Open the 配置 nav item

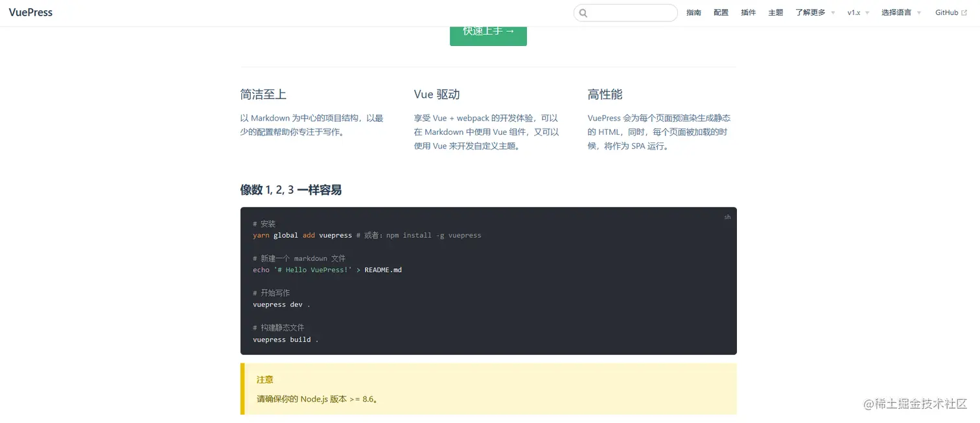pyautogui.click(x=721, y=12)
